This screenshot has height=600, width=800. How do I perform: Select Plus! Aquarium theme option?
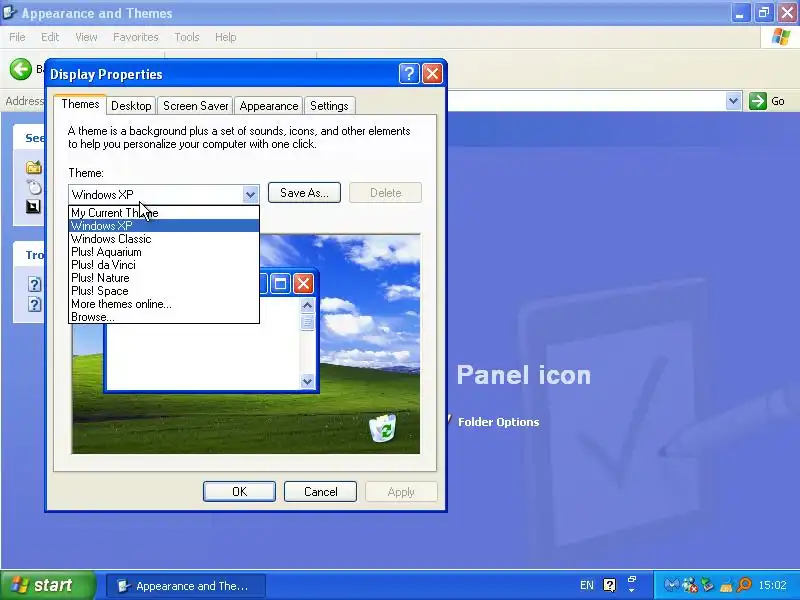coord(164,252)
